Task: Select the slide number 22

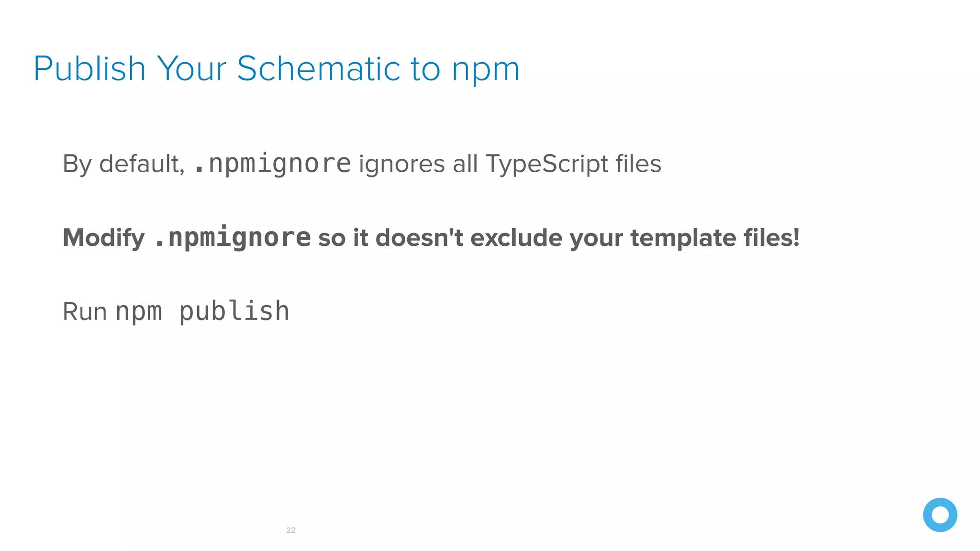Action: [290, 530]
